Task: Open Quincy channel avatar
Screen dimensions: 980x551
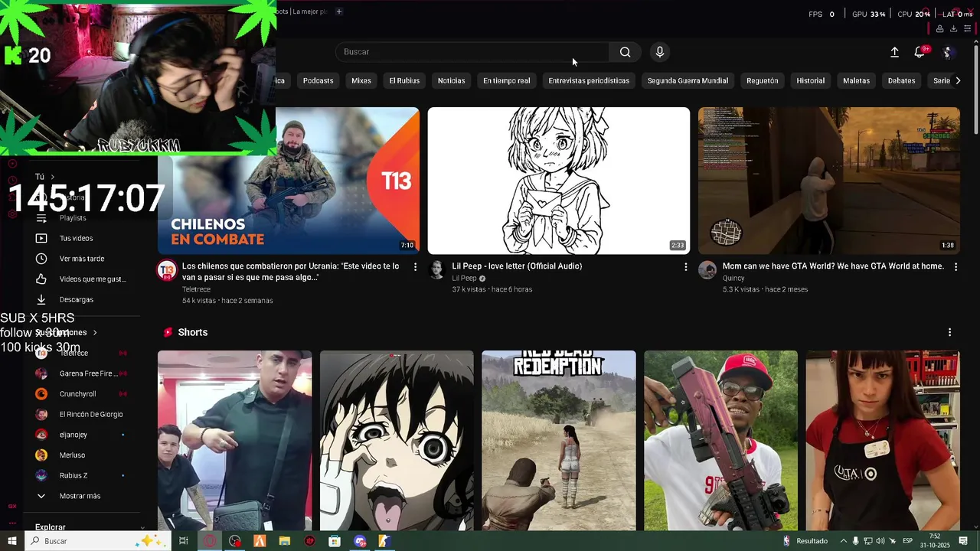Action: [x=707, y=270]
